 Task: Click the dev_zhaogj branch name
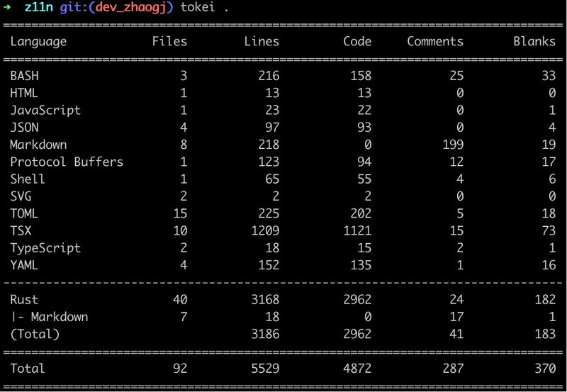[x=130, y=7]
